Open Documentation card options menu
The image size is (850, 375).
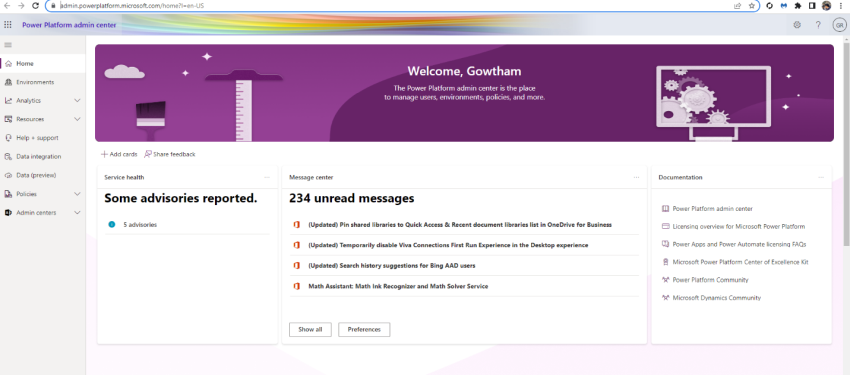point(821,177)
